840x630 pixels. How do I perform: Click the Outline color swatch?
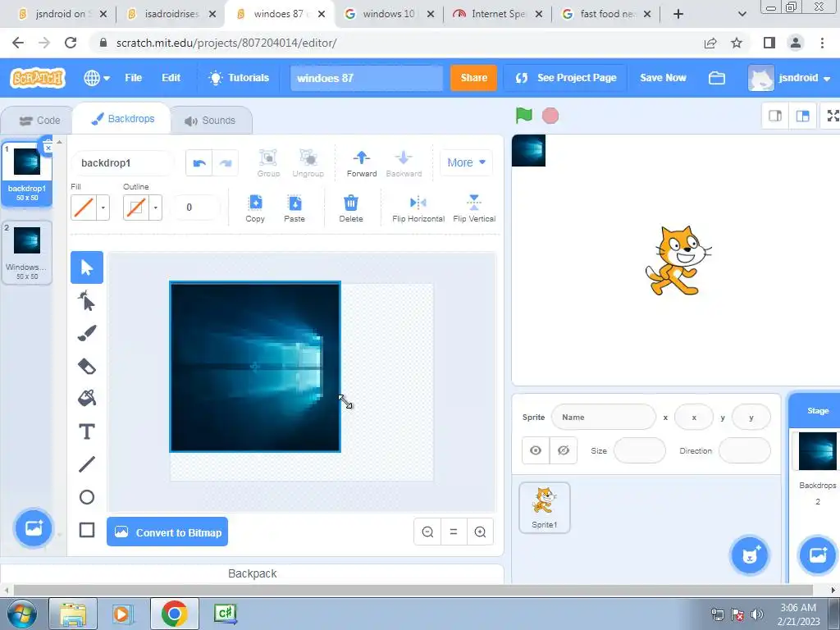point(136,208)
